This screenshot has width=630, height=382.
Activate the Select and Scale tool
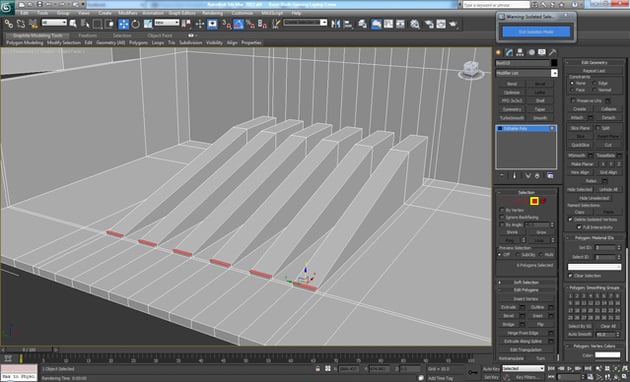148,24
